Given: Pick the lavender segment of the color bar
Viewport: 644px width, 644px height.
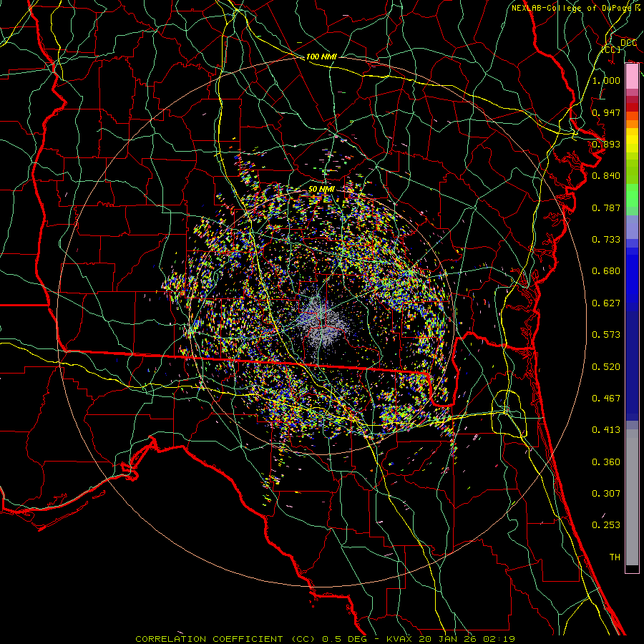Looking at the screenshot, I should click(632, 227).
